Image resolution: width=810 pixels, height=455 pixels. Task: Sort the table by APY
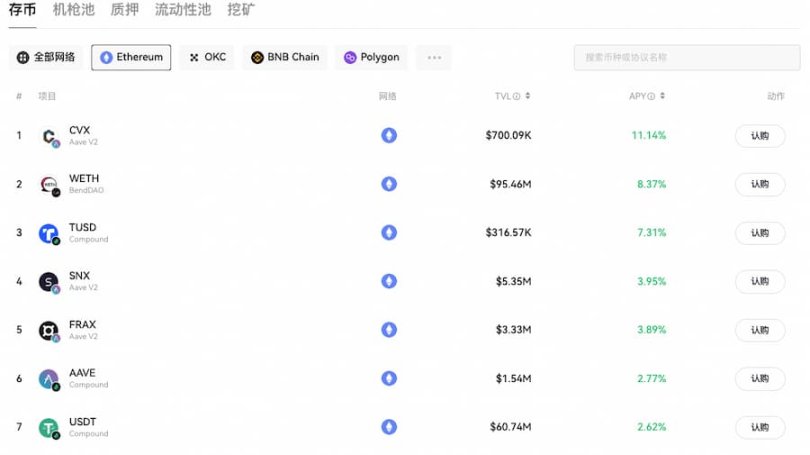(x=662, y=96)
